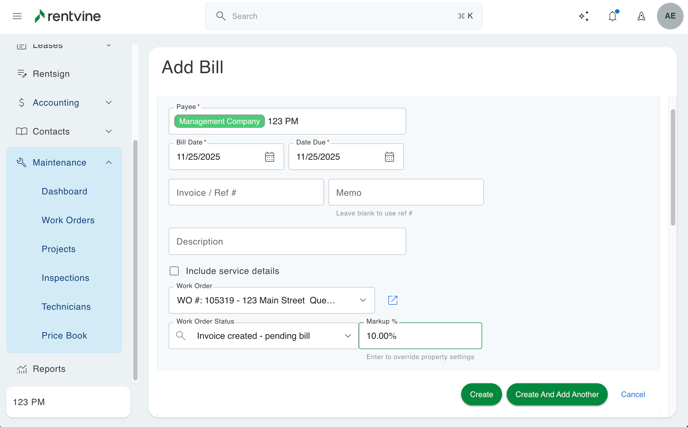The height and width of the screenshot is (427, 688).
Task: Open the notifications bell
Action: (613, 16)
